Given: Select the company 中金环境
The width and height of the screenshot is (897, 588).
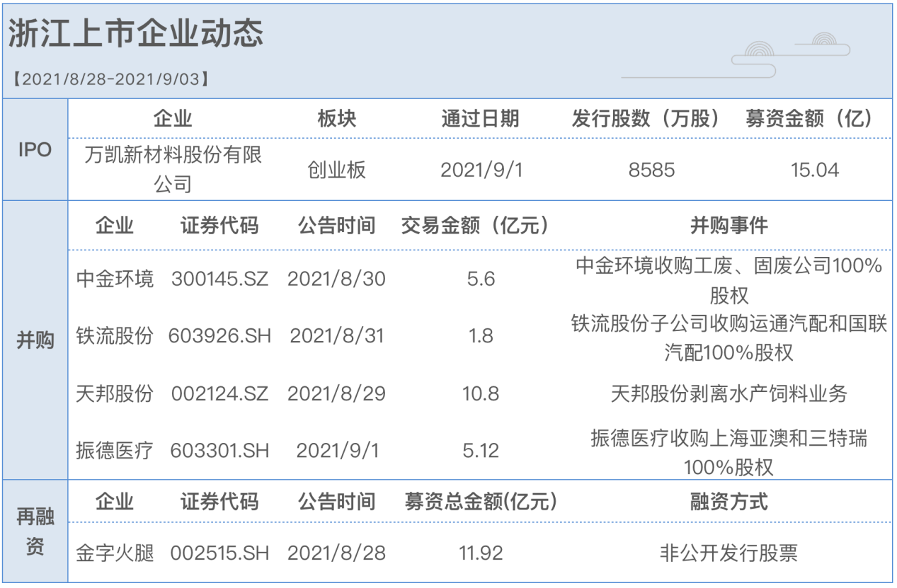Looking at the screenshot, I should coord(114,279).
